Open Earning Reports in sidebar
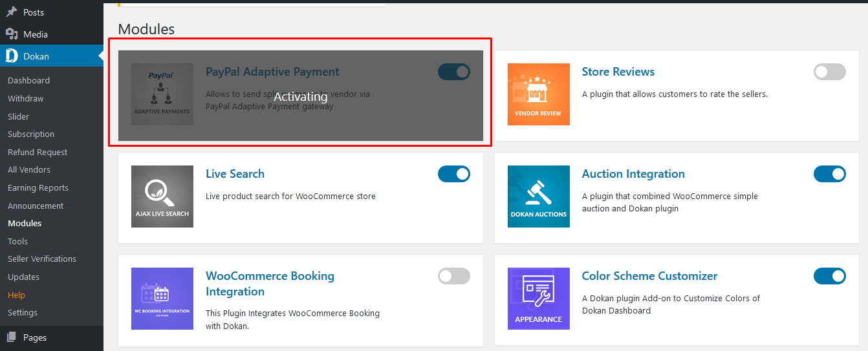868x351 pixels. 38,187
